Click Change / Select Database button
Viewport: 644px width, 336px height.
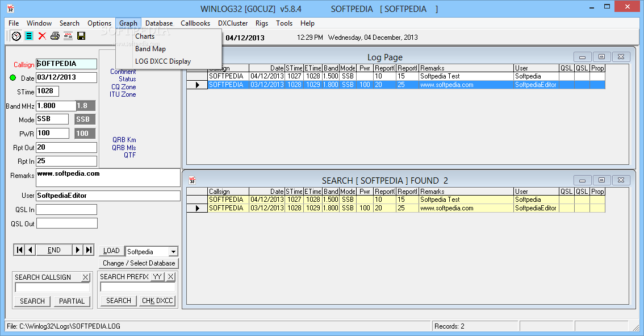pyautogui.click(x=139, y=263)
